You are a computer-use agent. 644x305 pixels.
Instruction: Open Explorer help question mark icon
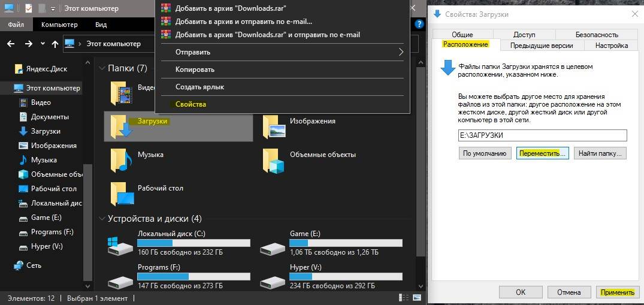(x=419, y=24)
